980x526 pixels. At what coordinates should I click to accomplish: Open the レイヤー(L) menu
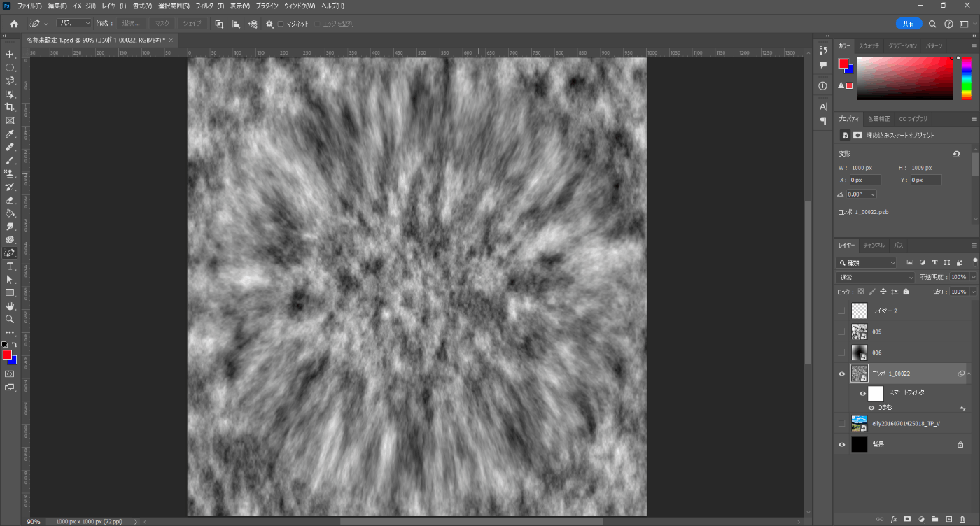coord(114,6)
